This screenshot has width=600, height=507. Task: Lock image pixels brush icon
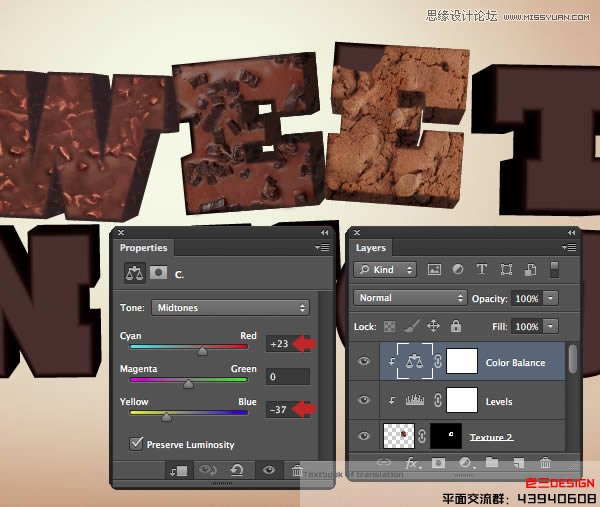pyautogui.click(x=411, y=326)
